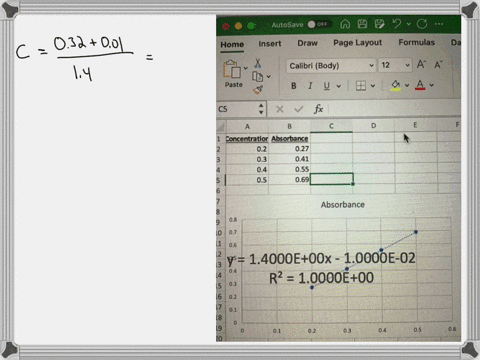Open the Formulas ribbon tab
Viewport: 480px width, 360px height.
tap(416, 42)
